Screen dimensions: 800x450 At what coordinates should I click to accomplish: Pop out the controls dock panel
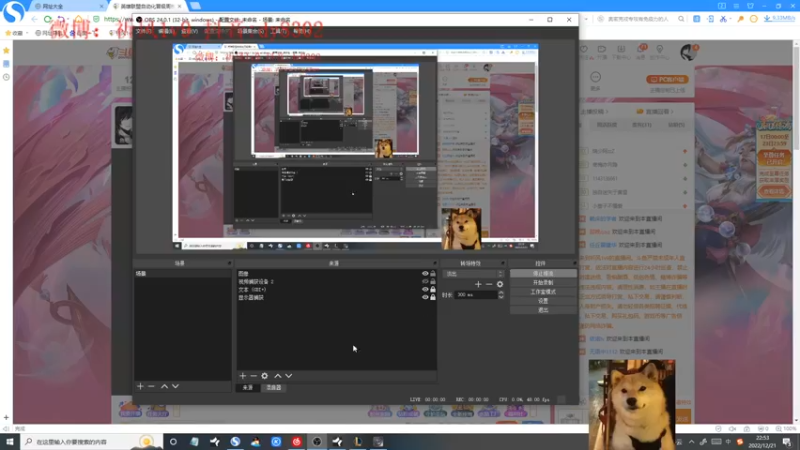coord(574,263)
